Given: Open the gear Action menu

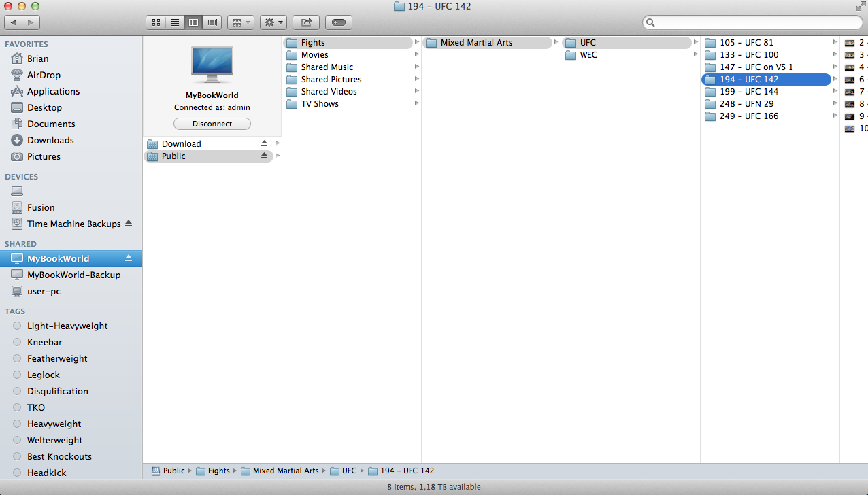Looking at the screenshot, I should point(273,22).
